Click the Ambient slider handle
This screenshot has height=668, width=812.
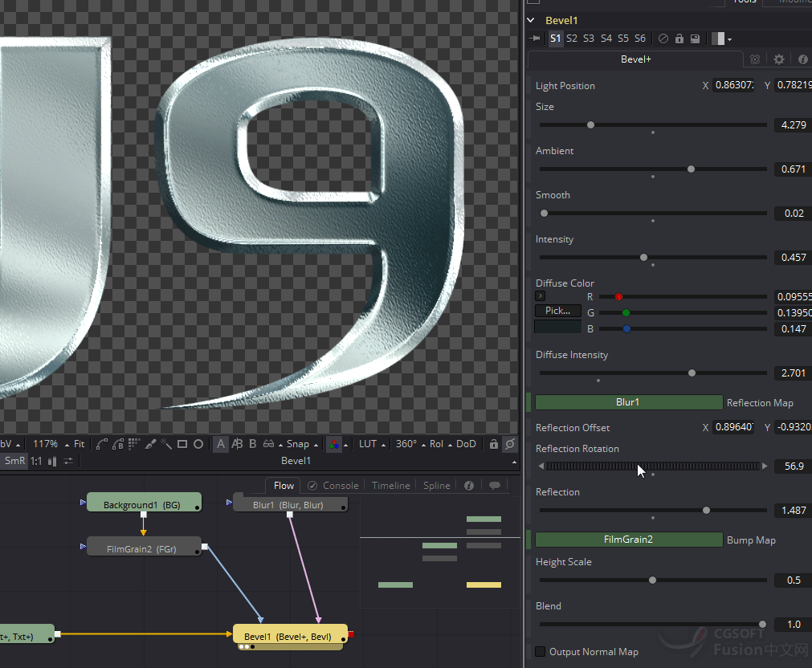pyautogui.click(x=691, y=169)
